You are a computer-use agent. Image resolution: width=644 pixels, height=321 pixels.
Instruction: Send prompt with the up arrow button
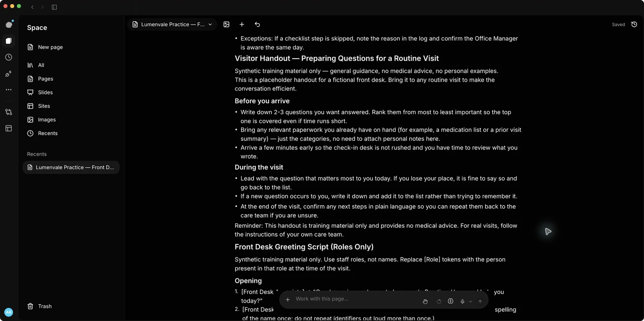click(x=480, y=301)
